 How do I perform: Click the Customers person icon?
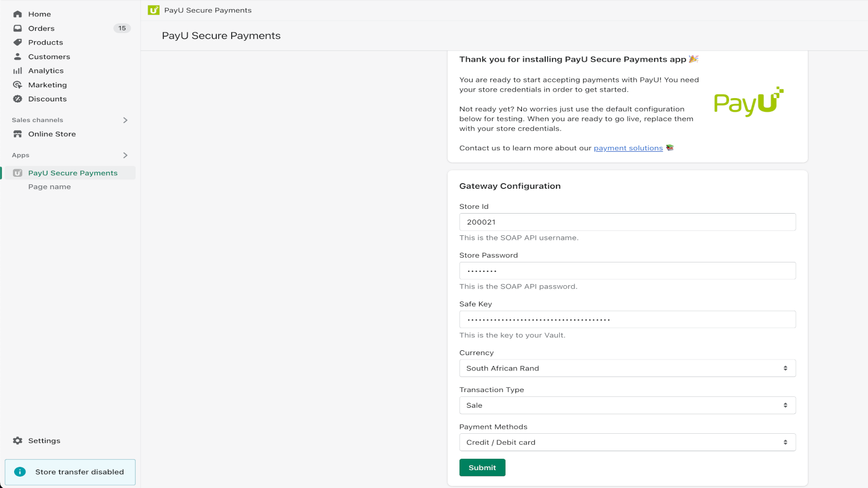coord(17,56)
